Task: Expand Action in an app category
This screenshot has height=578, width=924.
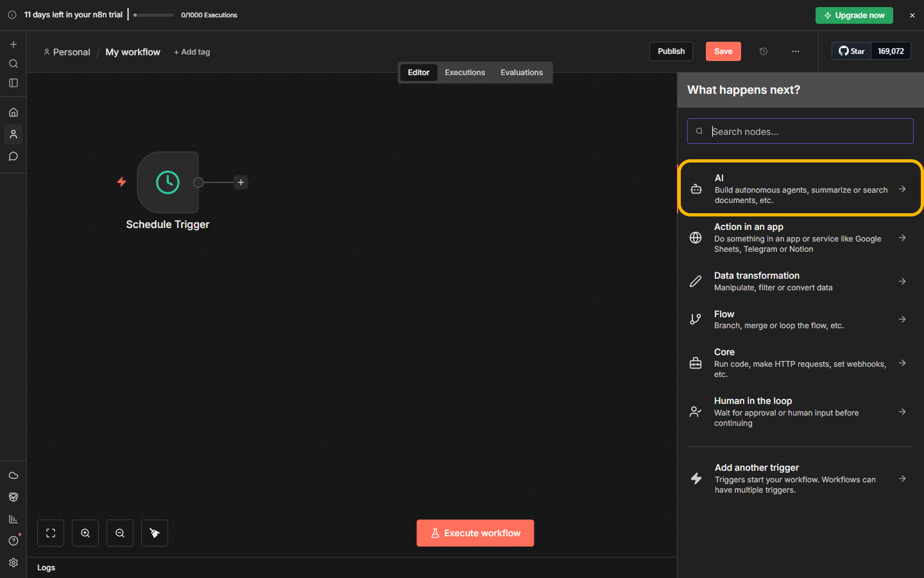Action: click(800, 238)
